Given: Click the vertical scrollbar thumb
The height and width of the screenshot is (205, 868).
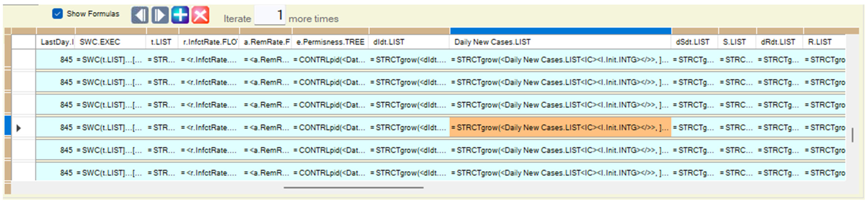Looking at the screenshot, I should click(852, 135).
